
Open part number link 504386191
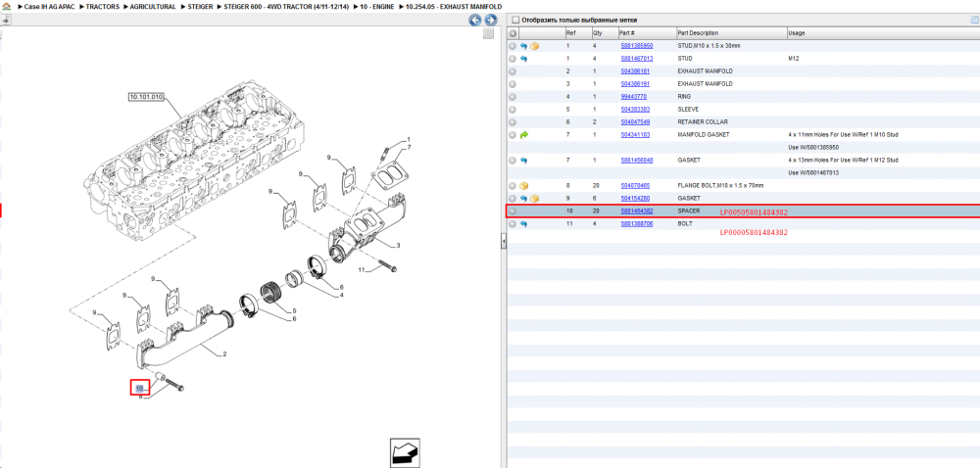tap(635, 84)
